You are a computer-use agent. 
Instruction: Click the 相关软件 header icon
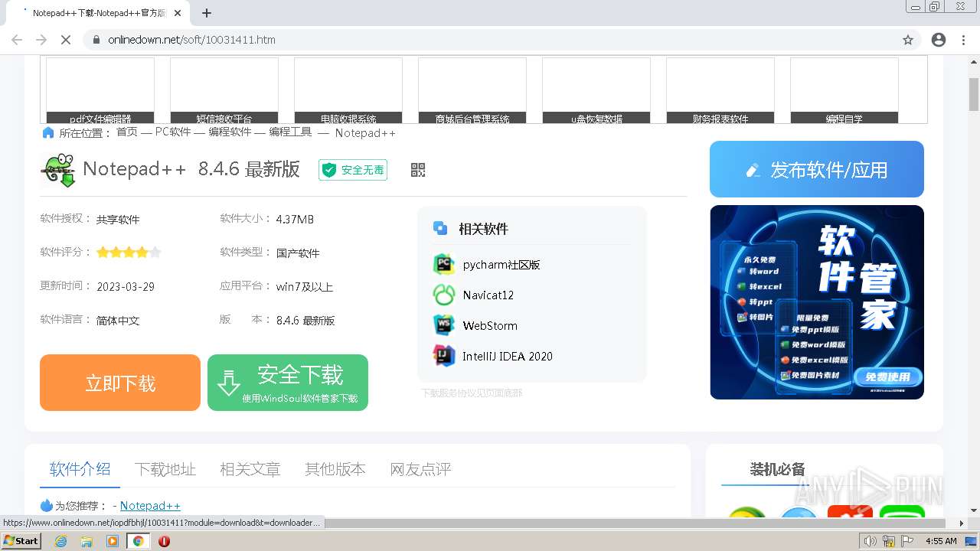pos(440,228)
